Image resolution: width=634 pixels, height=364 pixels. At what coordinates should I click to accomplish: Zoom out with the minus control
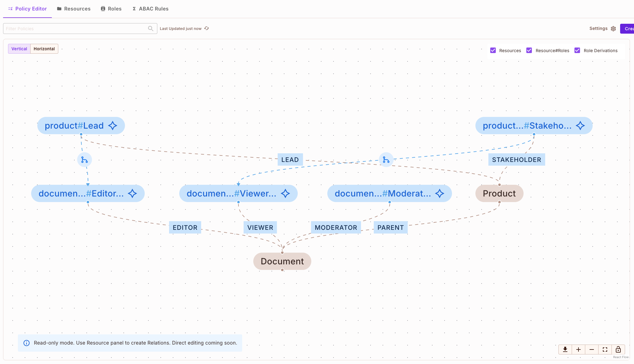tap(592, 350)
